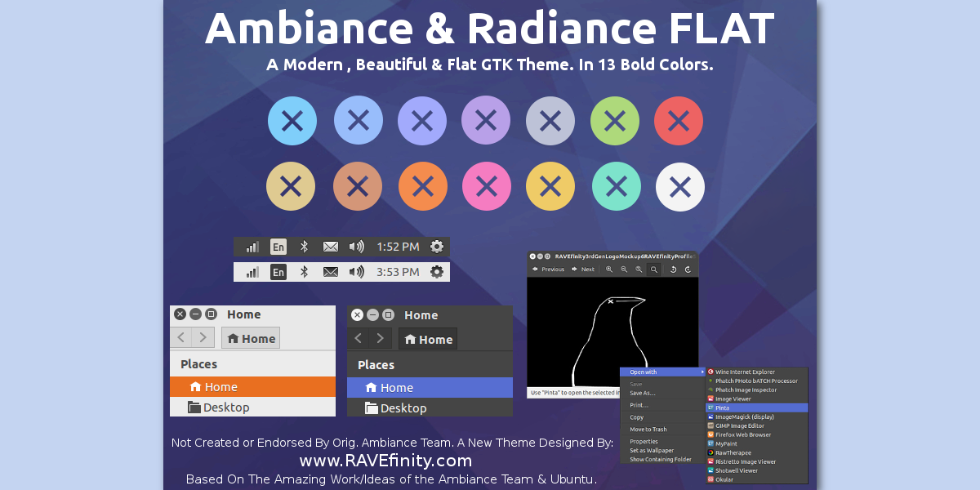This screenshot has width=980, height=490.
Task: Go to Next image in the viewer
Action: click(x=583, y=269)
